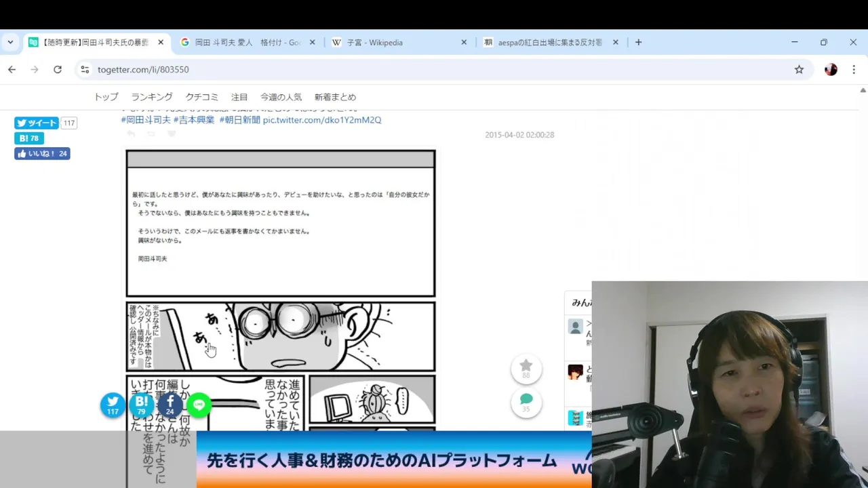The image size is (868, 488).
Task: Open the 新着まとめ navigation item
Action: point(335,97)
